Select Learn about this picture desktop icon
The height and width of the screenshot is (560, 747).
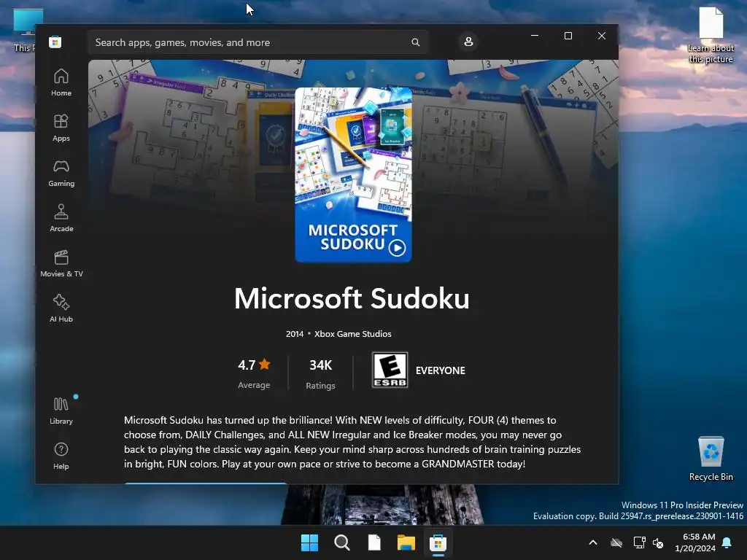click(x=711, y=35)
